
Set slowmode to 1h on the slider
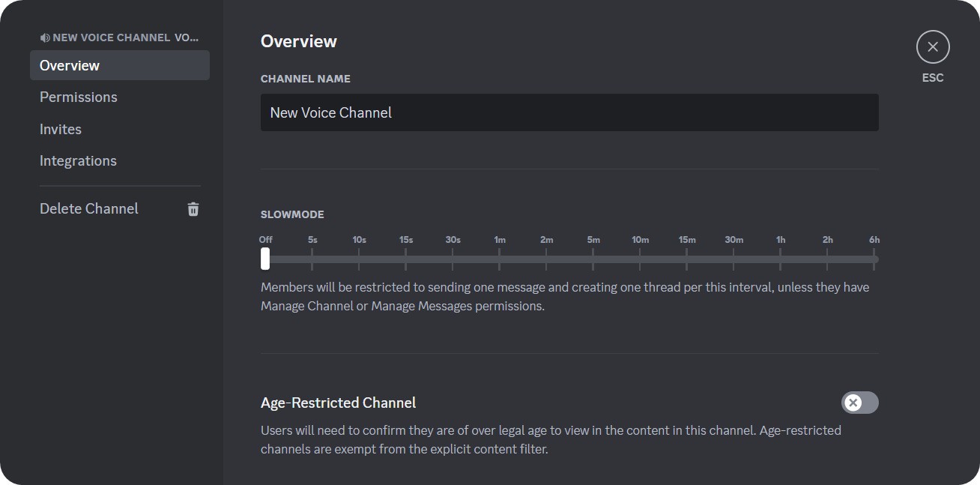[781, 259]
